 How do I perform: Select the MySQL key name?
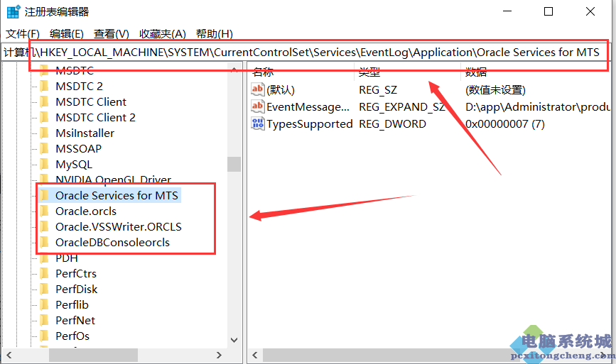click(74, 165)
